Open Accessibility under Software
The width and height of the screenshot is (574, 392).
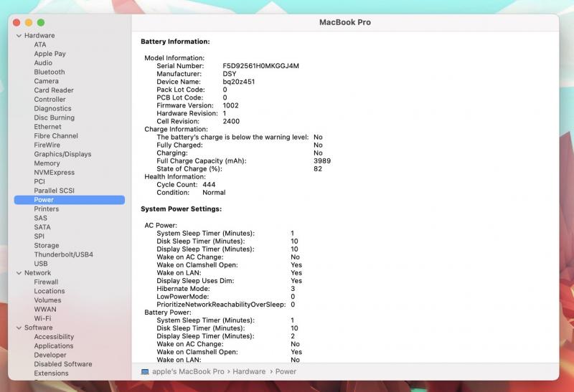tap(54, 337)
